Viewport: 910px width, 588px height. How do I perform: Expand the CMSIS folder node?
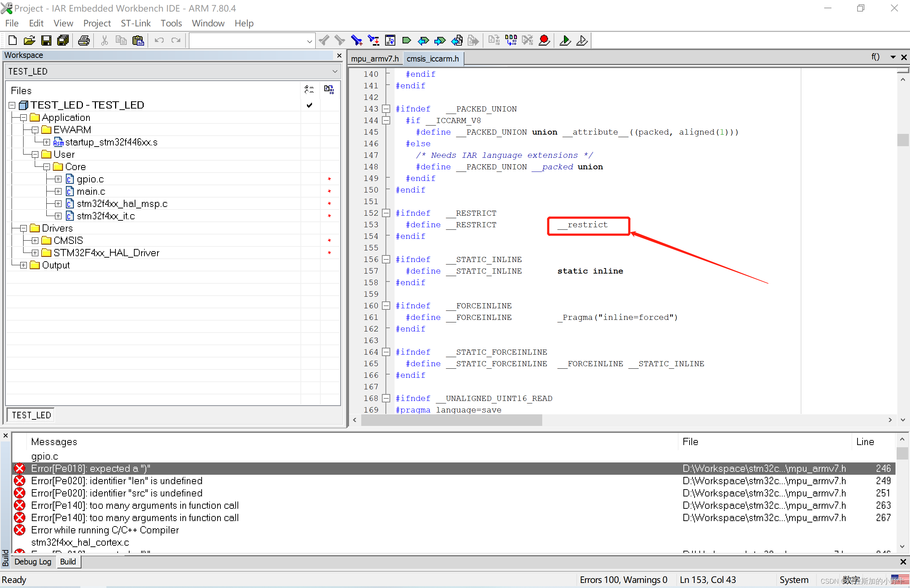tap(35, 241)
